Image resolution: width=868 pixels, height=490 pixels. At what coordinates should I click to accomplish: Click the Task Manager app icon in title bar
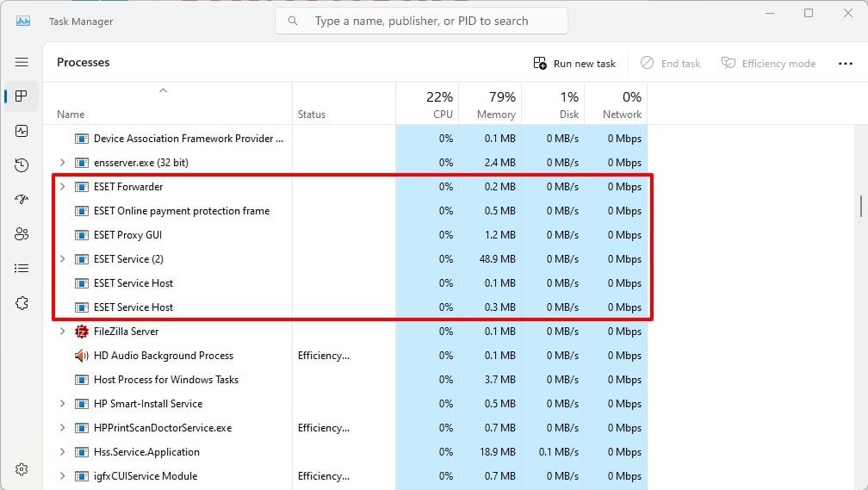pos(23,21)
